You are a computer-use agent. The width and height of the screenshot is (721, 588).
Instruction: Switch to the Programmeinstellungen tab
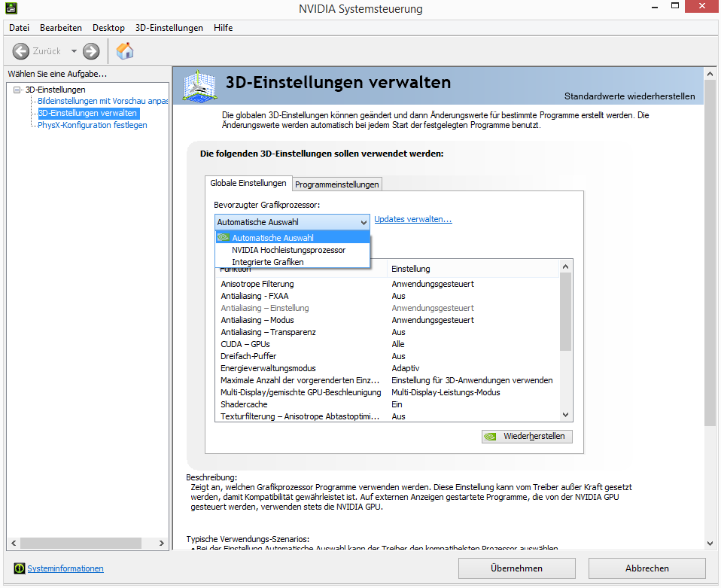tap(337, 184)
